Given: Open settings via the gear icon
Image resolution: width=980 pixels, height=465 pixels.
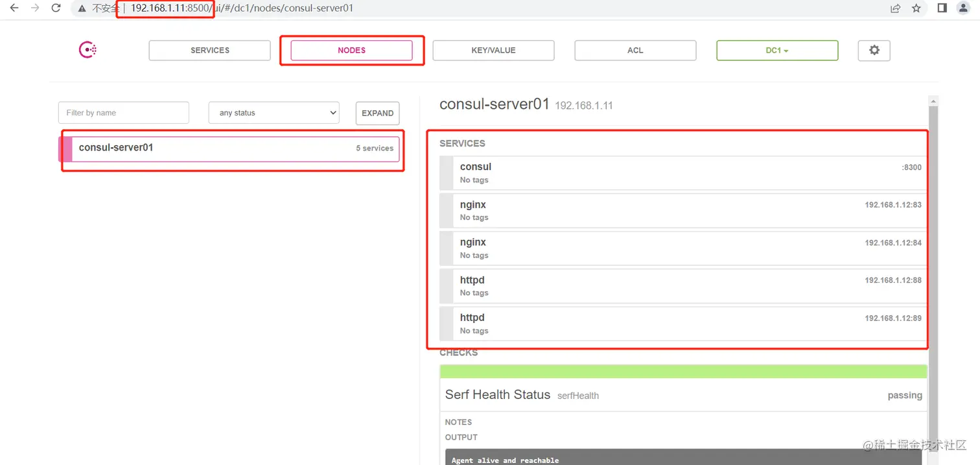Looking at the screenshot, I should point(874,50).
